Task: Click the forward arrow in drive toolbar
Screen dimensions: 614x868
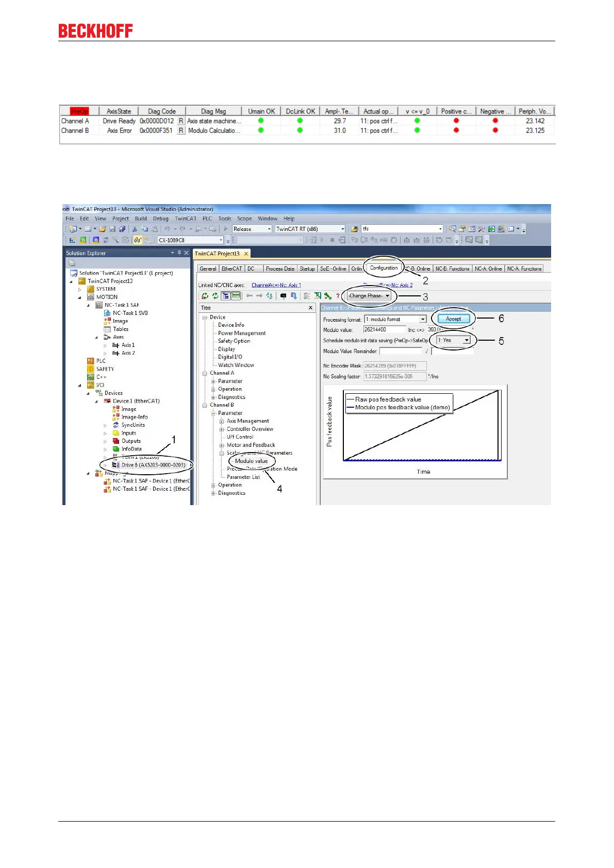Action: coord(259,296)
